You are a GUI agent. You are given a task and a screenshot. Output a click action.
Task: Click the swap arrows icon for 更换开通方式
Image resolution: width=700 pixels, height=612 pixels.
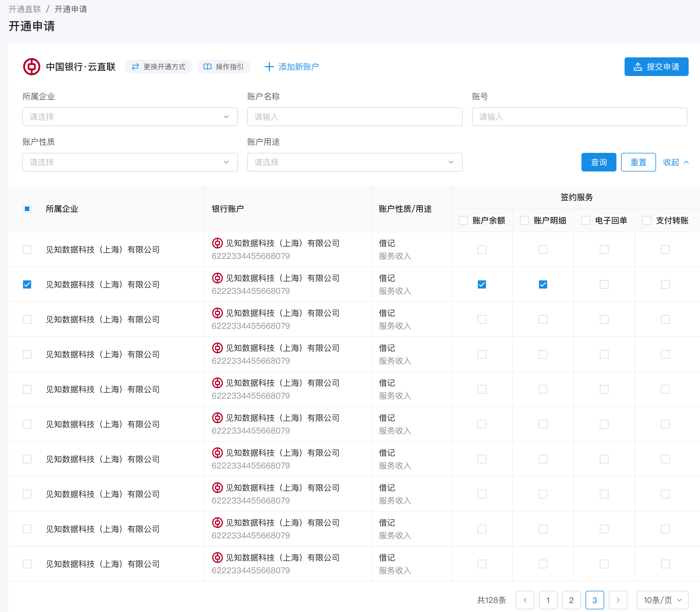pyautogui.click(x=135, y=67)
